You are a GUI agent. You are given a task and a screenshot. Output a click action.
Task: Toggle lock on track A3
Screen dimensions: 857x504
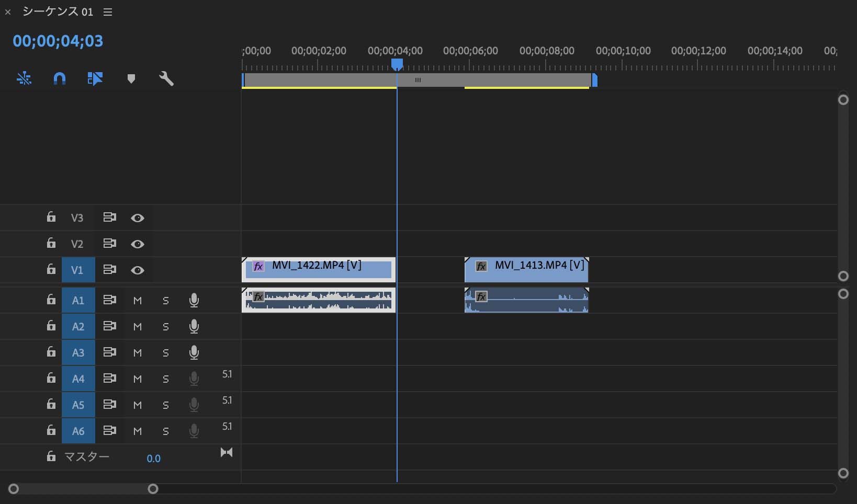(x=51, y=352)
